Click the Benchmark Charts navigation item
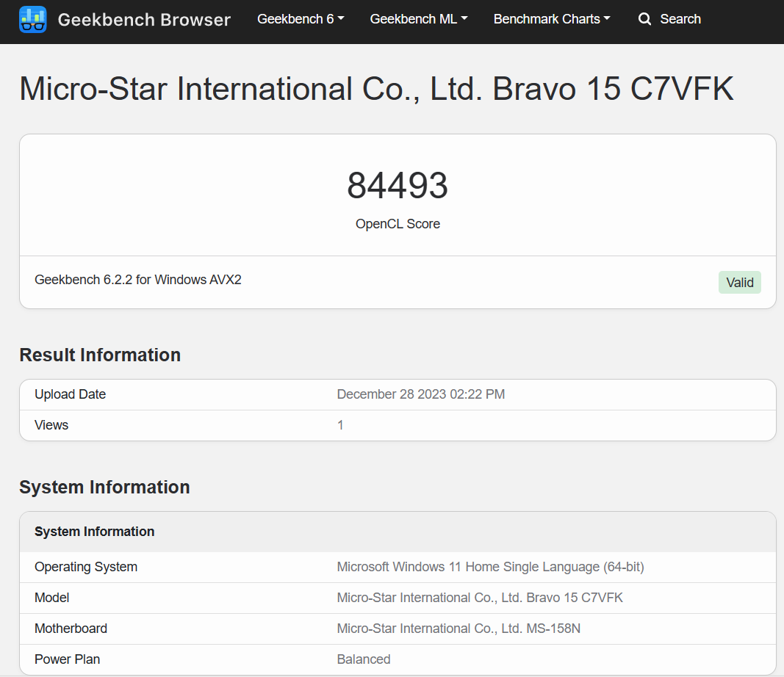The width and height of the screenshot is (784, 677). pos(547,19)
